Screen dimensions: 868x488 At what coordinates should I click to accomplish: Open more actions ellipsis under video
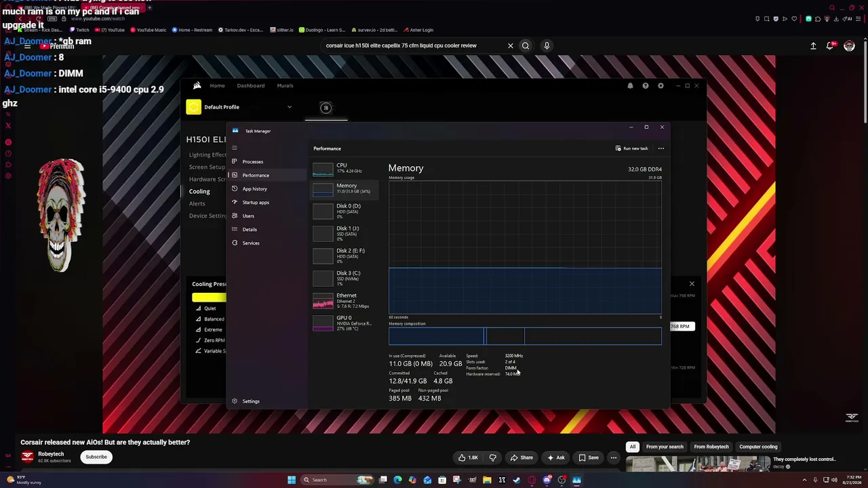pos(614,457)
